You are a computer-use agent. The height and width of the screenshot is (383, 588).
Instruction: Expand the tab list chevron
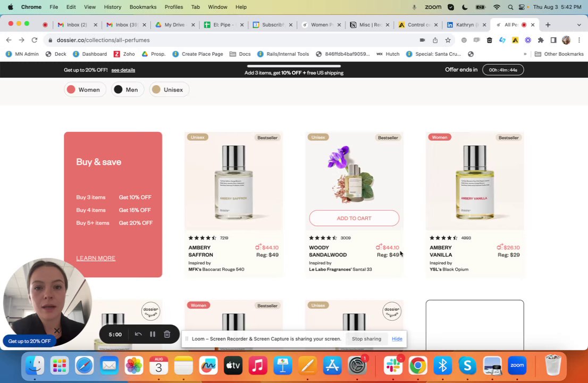point(579,25)
